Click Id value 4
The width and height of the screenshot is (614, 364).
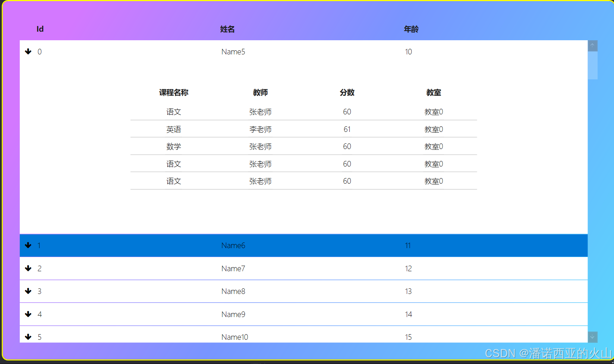click(40, 314)
